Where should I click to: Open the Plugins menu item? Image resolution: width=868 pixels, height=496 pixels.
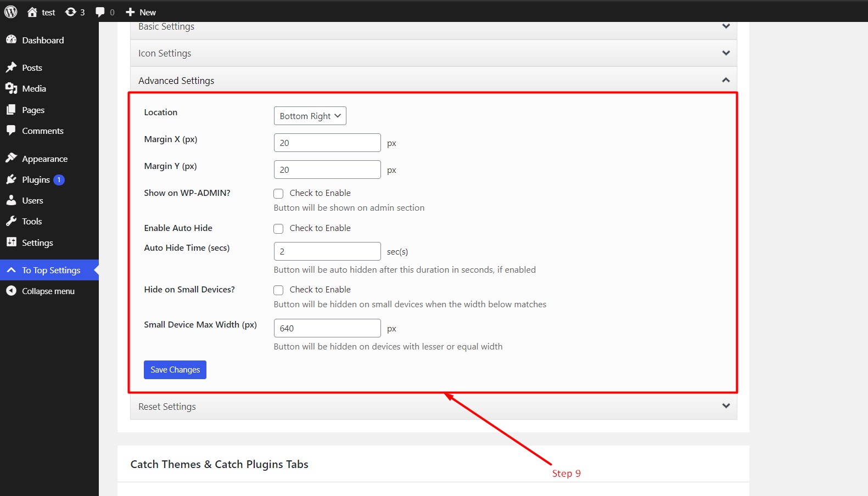coord(49,179)
